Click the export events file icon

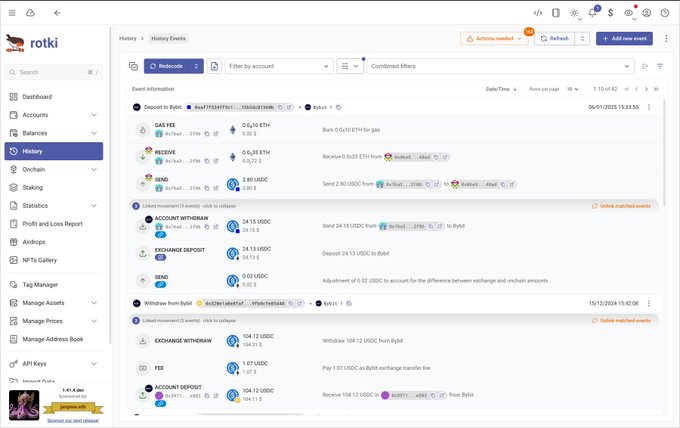tap(214, 66)
